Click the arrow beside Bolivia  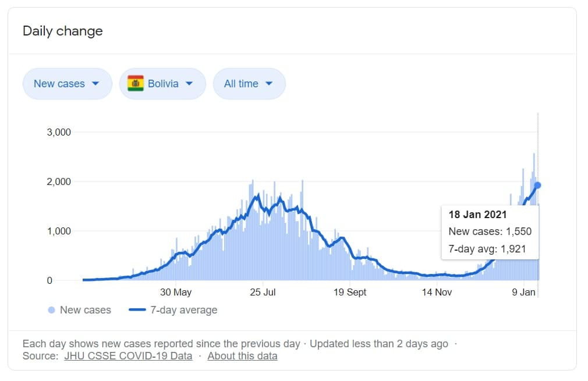(189, 84)
